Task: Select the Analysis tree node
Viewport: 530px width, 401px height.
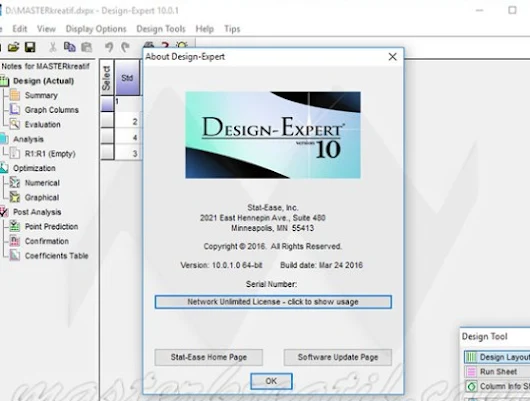Action: pos(28,139)
